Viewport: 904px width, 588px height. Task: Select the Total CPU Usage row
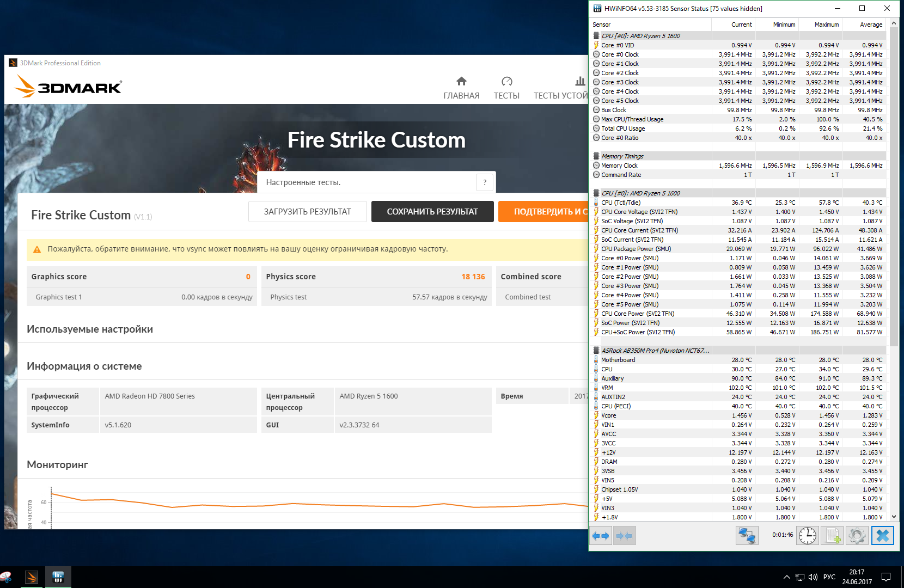coord(739,128)
